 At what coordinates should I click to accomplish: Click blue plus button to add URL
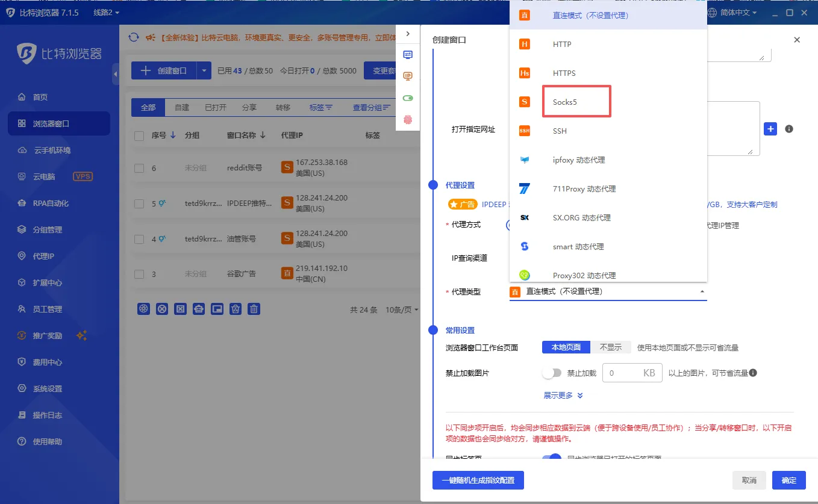click(x=770, y=129)
